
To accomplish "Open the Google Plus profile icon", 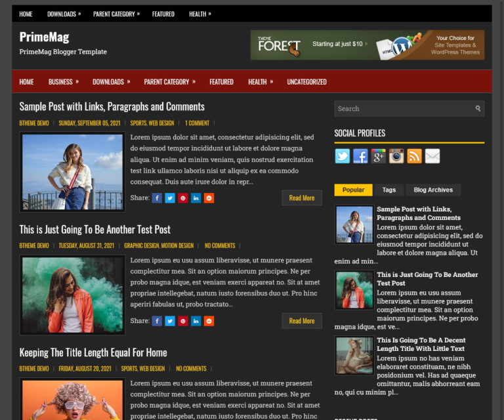I will (x=378, y=156).
